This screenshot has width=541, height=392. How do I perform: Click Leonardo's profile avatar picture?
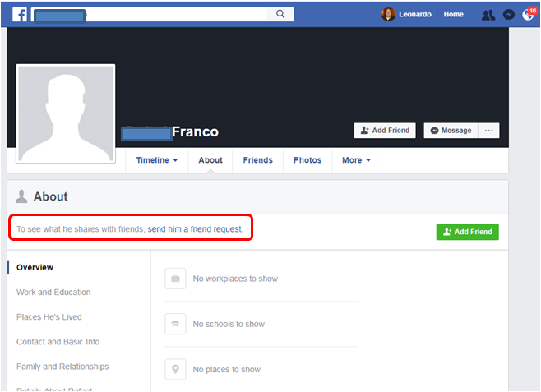388,15
